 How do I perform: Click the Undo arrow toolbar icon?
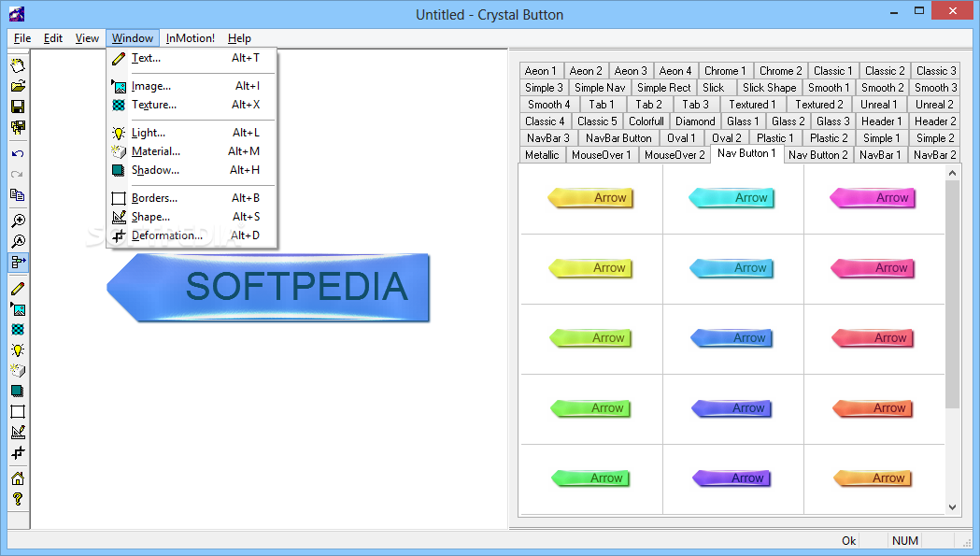point(18,154)
